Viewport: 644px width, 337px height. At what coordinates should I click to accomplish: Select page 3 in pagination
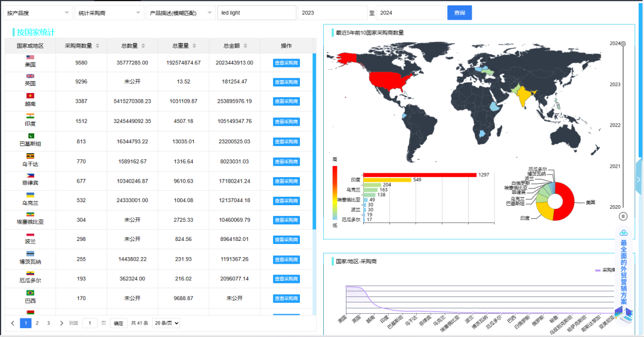coord(48,323)
